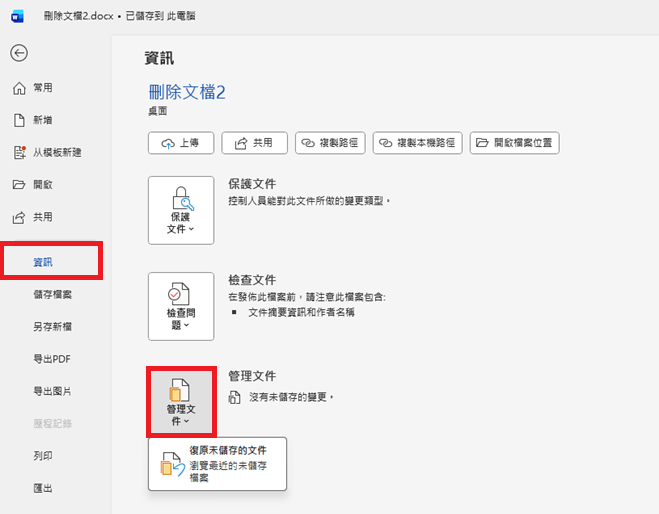Click 複製本機路徑 button
This screenshot has height=514, width=659.
click(x=418, y=143)
